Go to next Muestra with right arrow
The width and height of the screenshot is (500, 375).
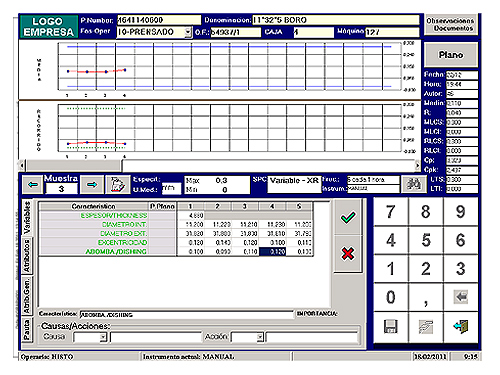[x=92, y=184]
